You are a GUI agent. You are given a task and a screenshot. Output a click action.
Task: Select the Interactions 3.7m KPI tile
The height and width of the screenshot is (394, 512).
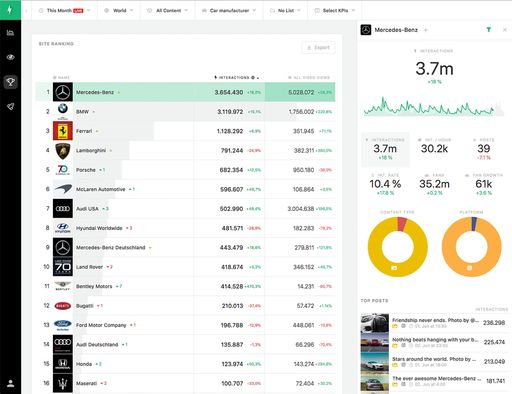pos(385,149)
